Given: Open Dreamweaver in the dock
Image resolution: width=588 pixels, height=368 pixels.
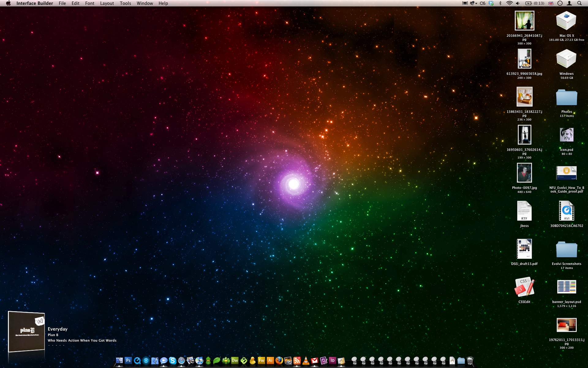Looking at the screenshot, I should pyautogui.click(x=235, y=361).
